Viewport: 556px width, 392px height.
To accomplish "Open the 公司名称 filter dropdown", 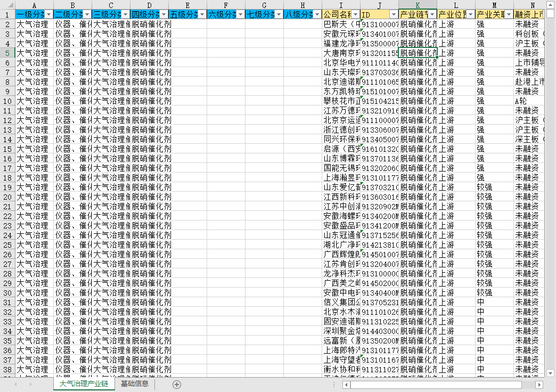I will pos(355,14).
